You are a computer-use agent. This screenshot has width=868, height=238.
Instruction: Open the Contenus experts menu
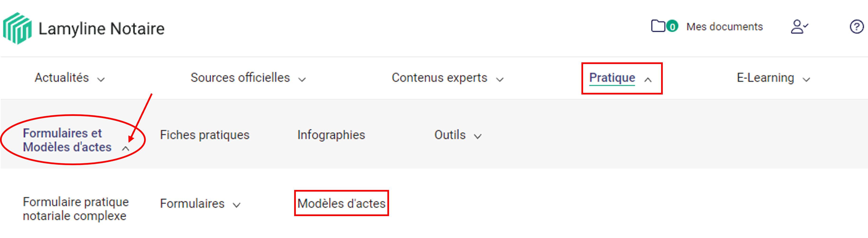coord(439,78)
